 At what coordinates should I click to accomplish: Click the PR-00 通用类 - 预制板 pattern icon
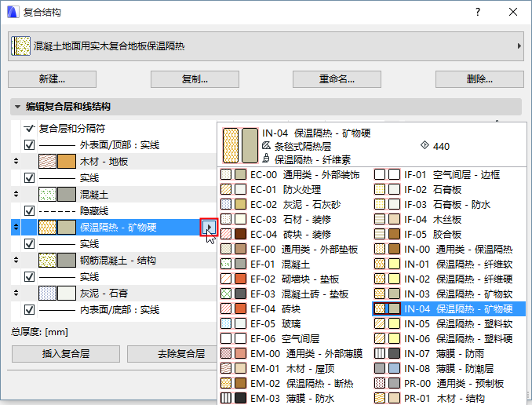380,384
